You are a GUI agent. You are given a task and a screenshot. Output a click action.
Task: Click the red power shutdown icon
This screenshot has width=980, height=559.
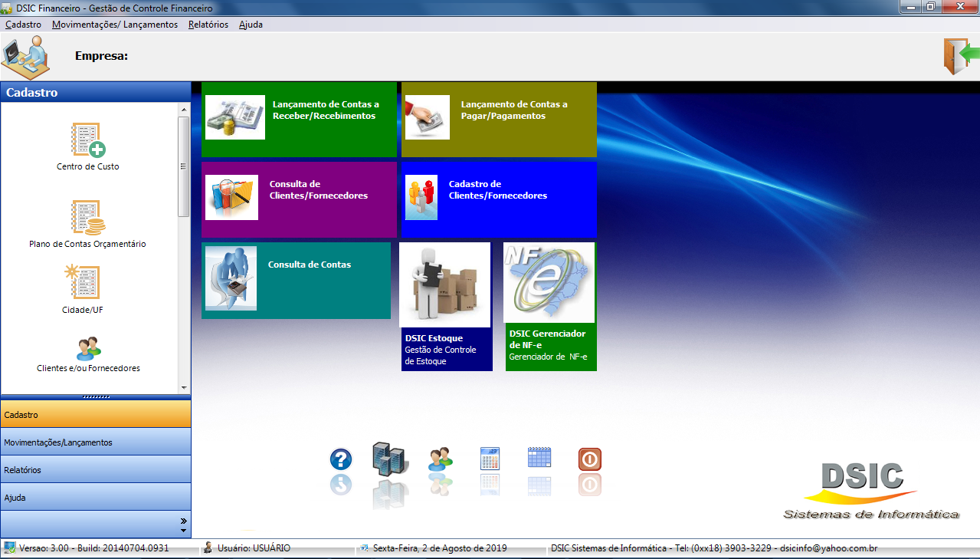tap(589, 459)
